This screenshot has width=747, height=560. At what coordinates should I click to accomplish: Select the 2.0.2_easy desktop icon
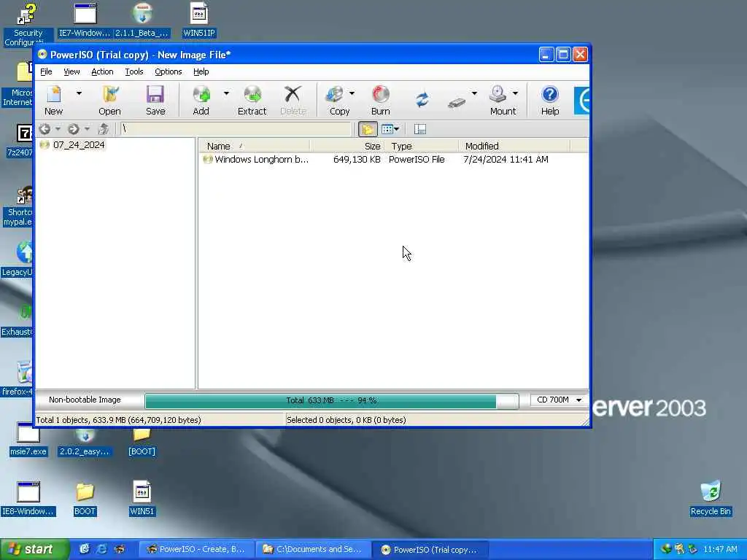[x=85, y=442]
